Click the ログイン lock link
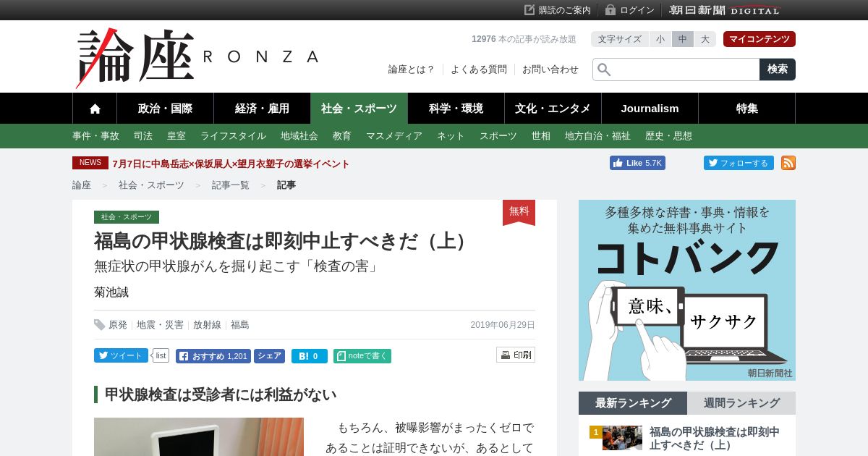The image size is (868, 456). pos(630,10)
